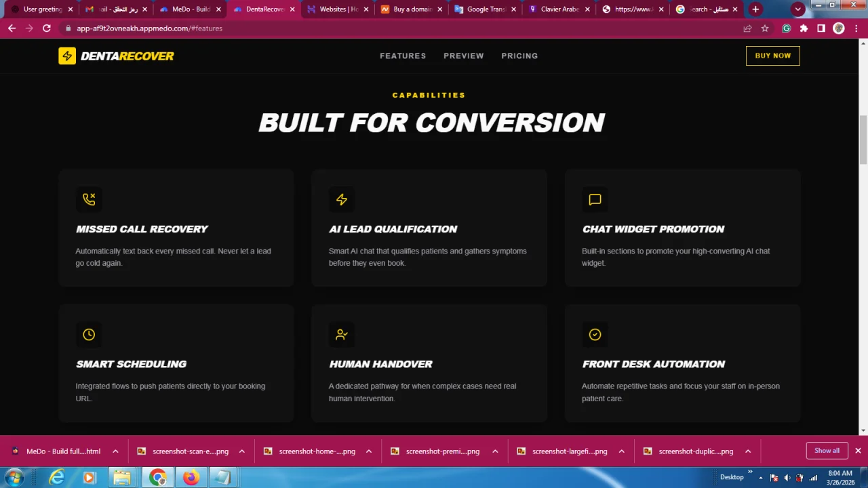The height and width of the screenshot is (488, 868).
Task: Click the Human Handover user-check icon
Action: [342, 334]
